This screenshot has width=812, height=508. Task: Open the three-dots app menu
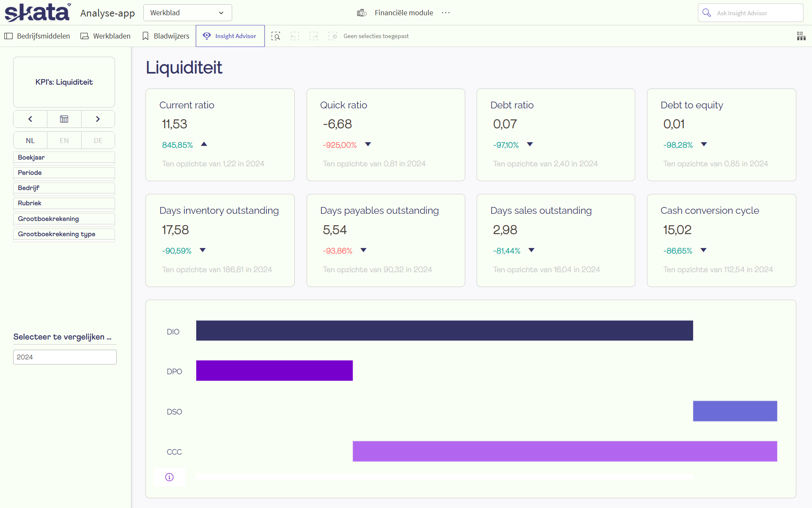pos(446,13)
